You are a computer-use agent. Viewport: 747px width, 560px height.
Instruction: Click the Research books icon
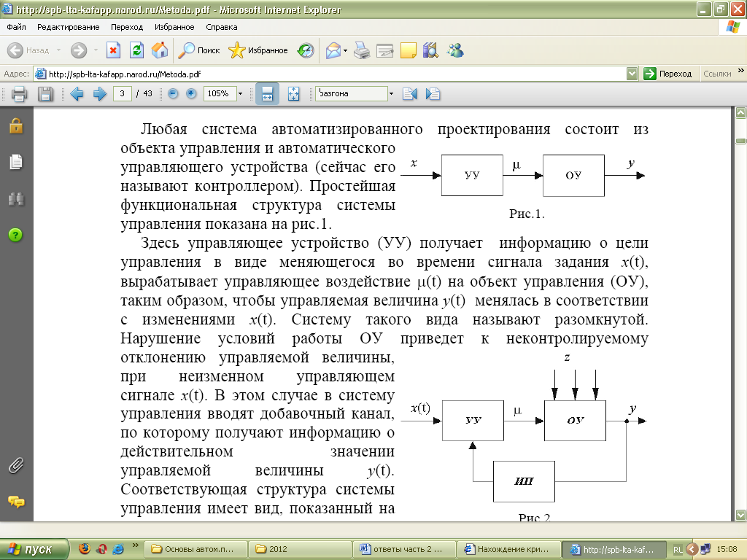click(431, 50)
